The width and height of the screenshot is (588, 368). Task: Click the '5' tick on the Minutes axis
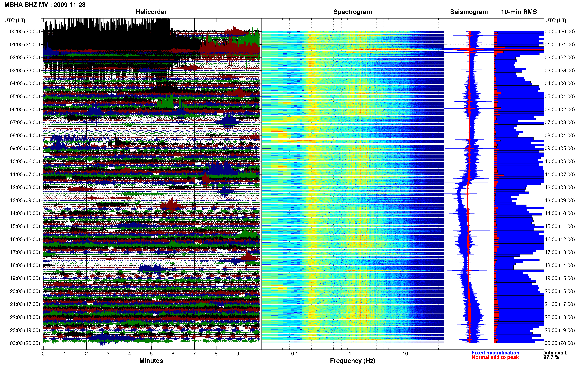[151, 354]
